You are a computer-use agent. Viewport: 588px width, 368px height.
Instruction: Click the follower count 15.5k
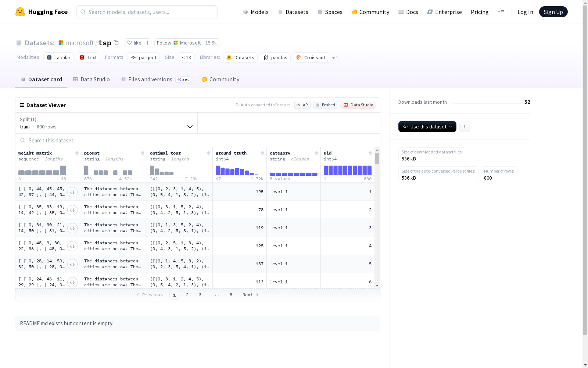click(211, 43)
